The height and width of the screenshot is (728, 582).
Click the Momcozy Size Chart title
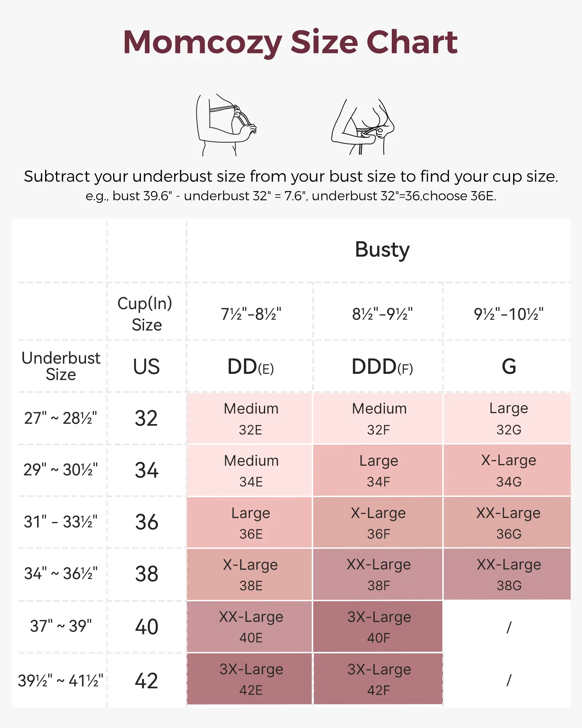pos(290,43)
